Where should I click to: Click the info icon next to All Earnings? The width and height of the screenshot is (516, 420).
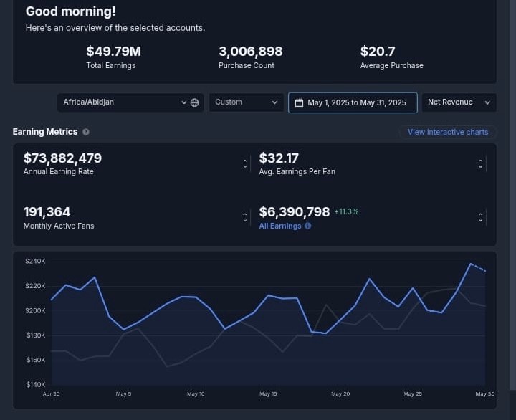[308, 226]
